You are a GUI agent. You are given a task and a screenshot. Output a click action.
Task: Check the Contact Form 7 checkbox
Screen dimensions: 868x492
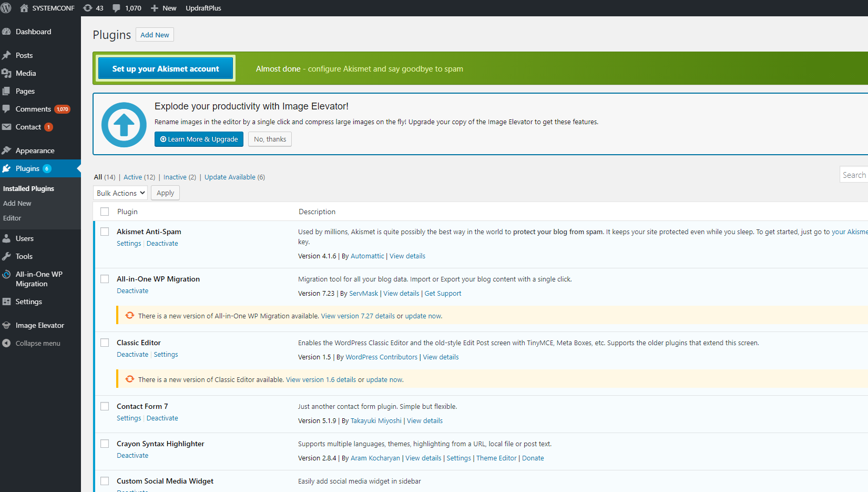pos(105,406)
